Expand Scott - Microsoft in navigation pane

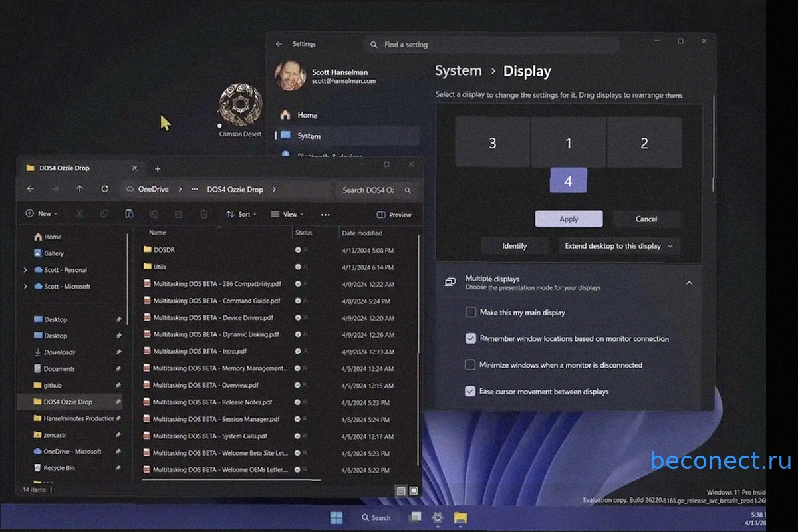pyautogui.click(x=25, y=287)
